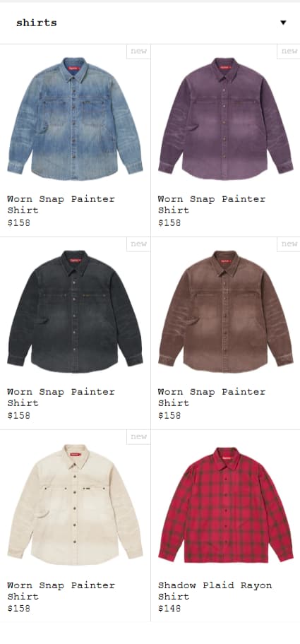
Task: Open the brown Worn Snap Painter Shirt image
Action: click(226, 311)
